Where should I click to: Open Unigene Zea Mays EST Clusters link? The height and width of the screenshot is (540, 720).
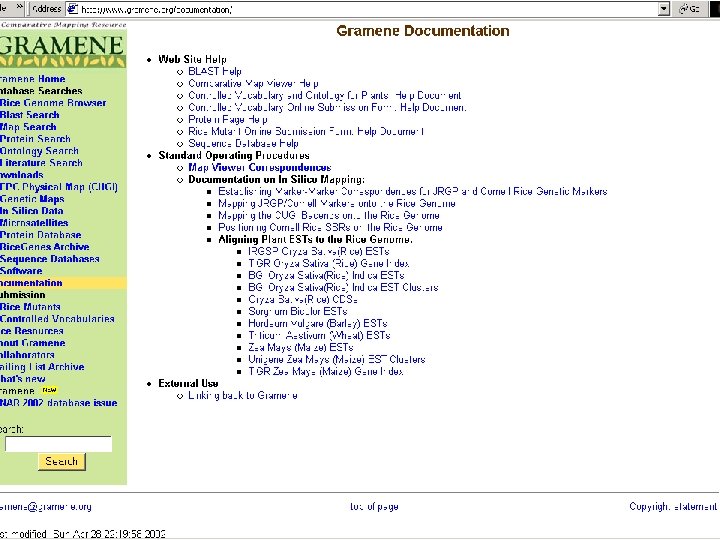click(x=337, y=359)
